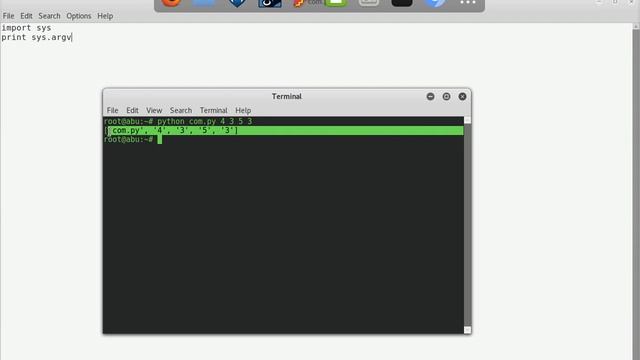Screen dimensions: 640x360
Task: Open the Terminal window's Help menu
Action: pos(243,110)
